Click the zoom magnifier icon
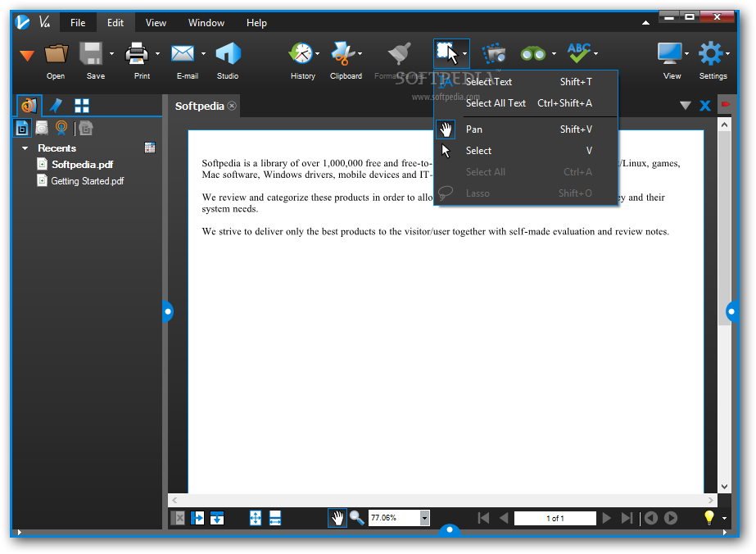The height and width of the screenshot is (554, 756). (x=357, y=518)
